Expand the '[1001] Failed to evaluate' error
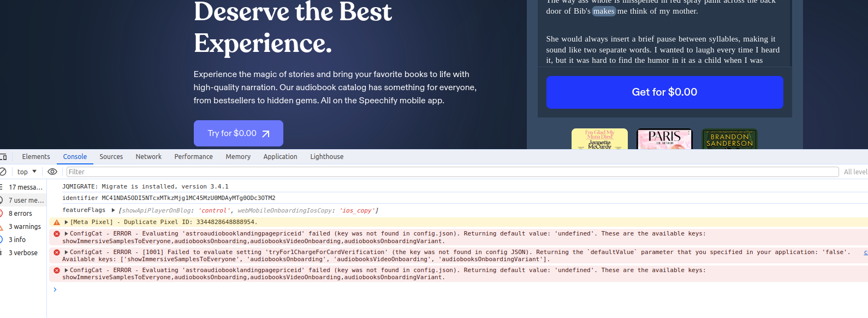 67,252
